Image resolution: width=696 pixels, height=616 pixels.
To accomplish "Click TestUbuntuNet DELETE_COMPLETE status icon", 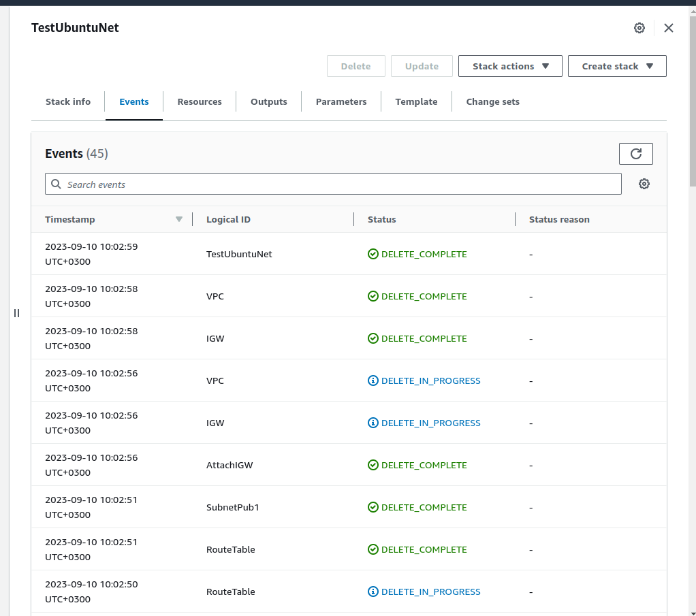I will pyautogui.click(x=373, y=254).
